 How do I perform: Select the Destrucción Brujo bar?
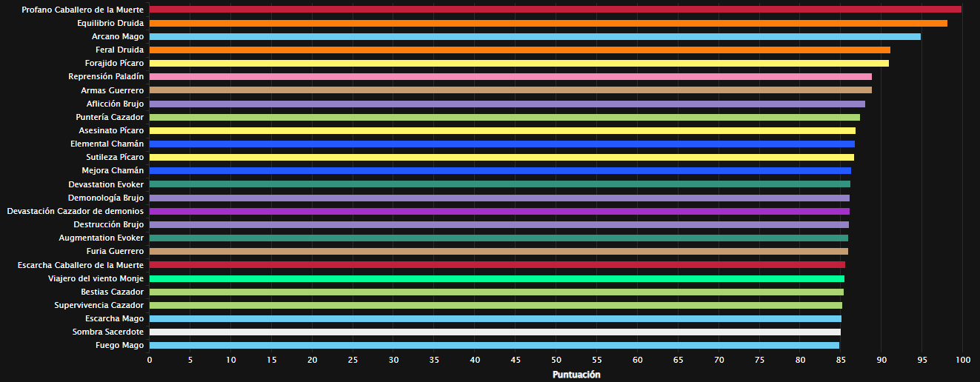[x=499, y=224]
